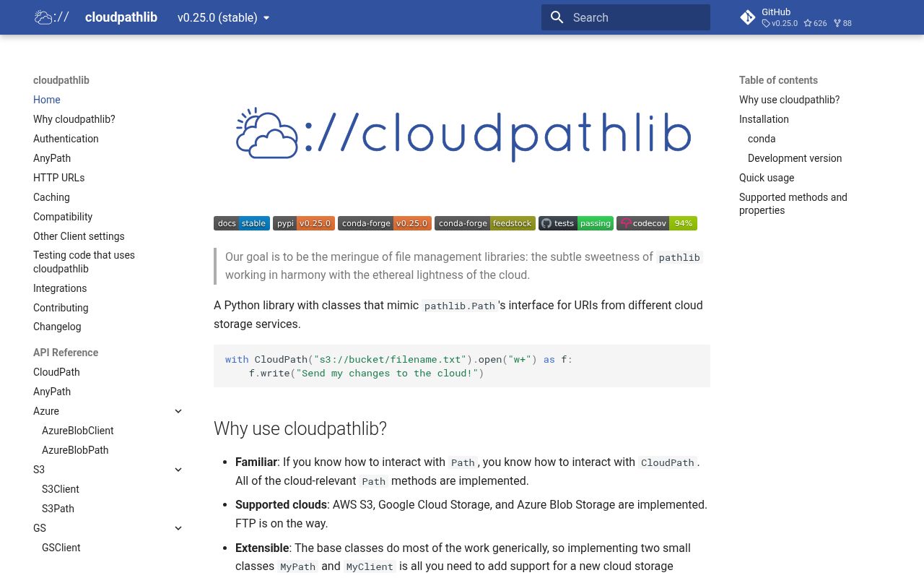Open the Compatibility page
The height and width of the screenshot is (578, 924).
[63, 217]
